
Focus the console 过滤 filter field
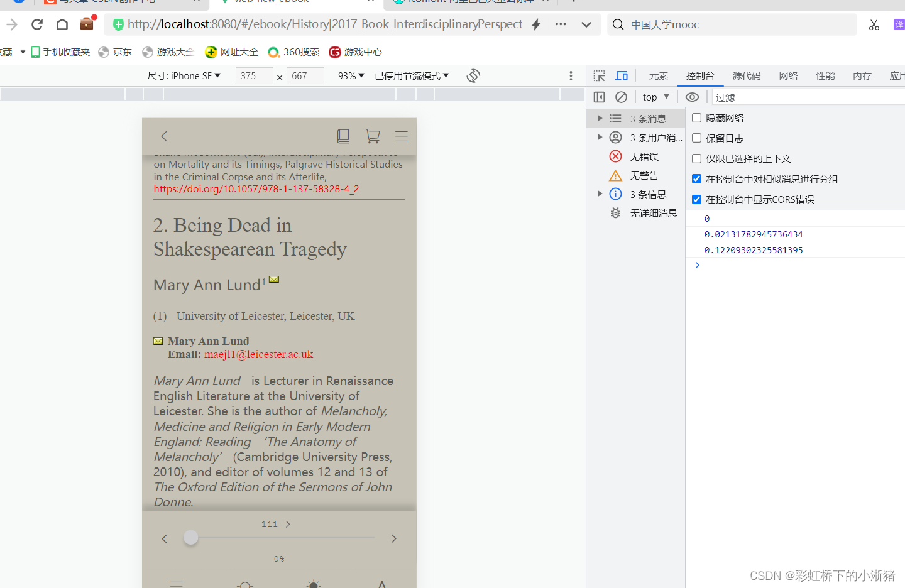(809, 97)
